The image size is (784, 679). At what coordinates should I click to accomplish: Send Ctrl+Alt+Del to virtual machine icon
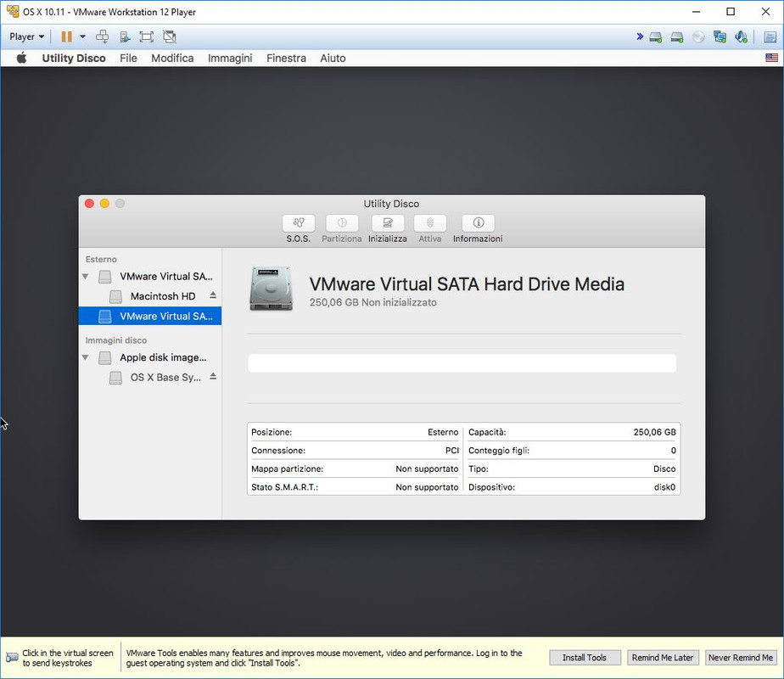pos(102,36)
